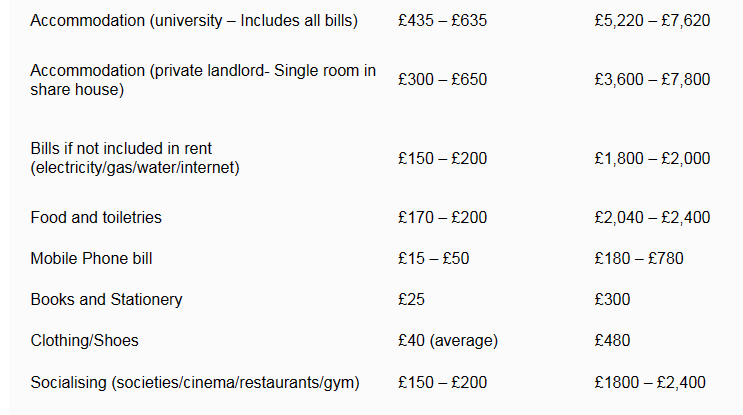Select the £25 monthly books cost

click(410, 299)
